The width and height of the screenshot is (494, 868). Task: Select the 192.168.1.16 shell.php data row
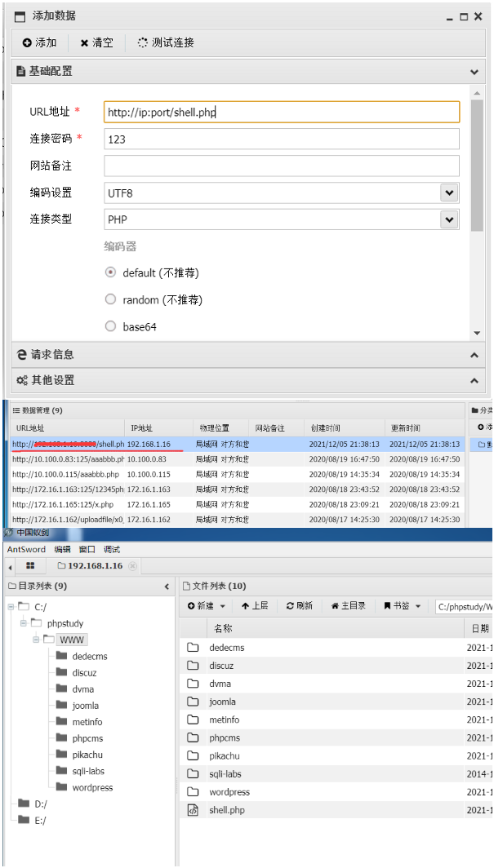point(237,444)
